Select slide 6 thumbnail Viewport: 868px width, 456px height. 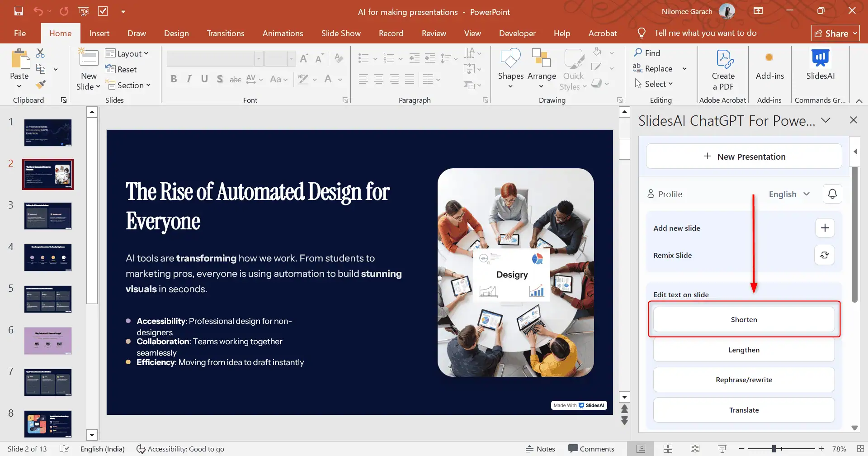[48, 341]
